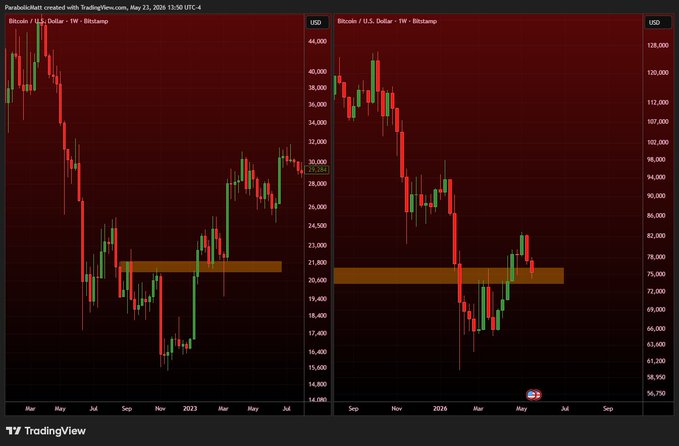This screenshot has width=679, height=446.
Task: Click Nov label on the 2026 chart's time axis
Action: 397,409
